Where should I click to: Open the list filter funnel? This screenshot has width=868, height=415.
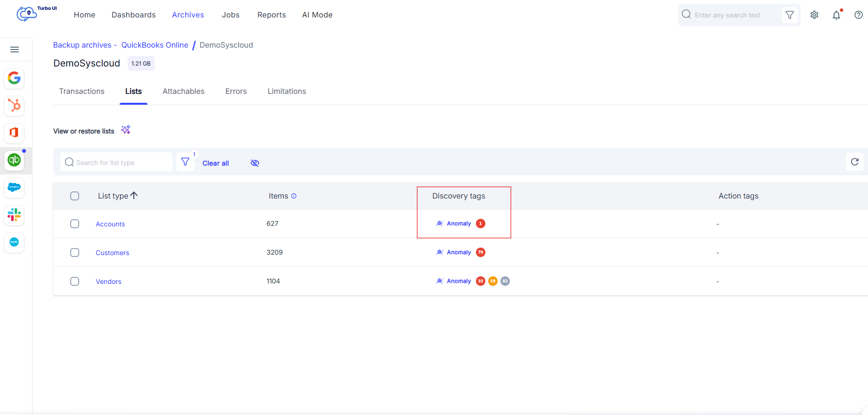185,162
